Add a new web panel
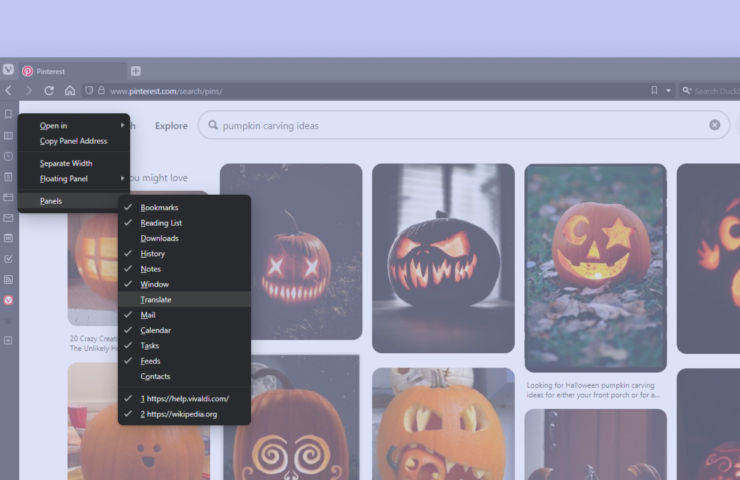 coord(8,340)
